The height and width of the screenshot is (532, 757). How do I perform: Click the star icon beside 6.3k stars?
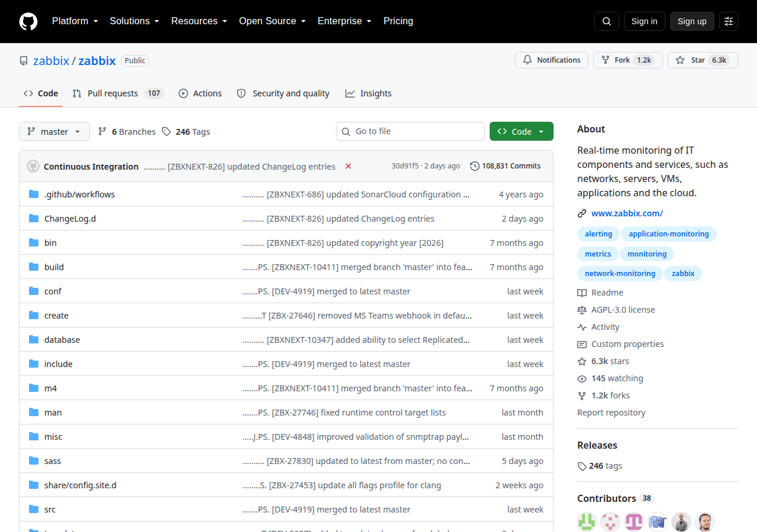[582, 361]
